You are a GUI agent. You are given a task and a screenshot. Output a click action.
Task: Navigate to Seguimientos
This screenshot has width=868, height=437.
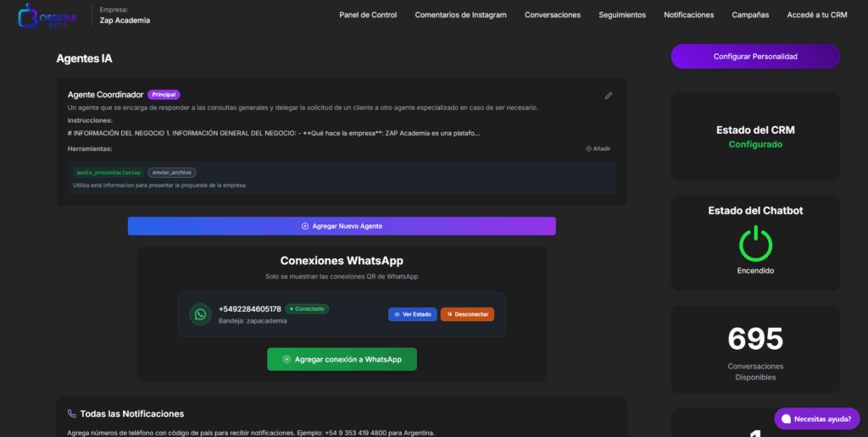[621, 14]
